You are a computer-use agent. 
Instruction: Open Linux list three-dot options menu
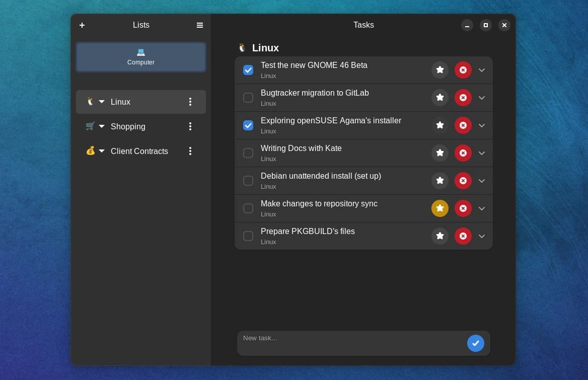190,102
